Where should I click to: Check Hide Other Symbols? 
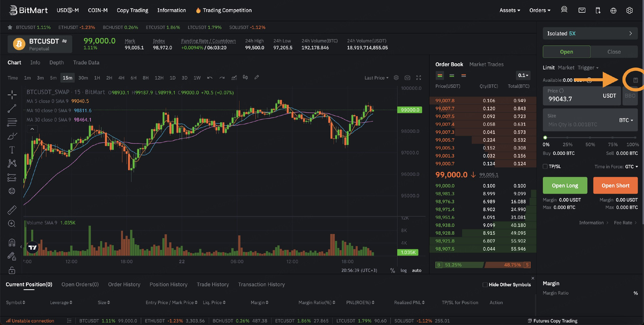(485, 285)
